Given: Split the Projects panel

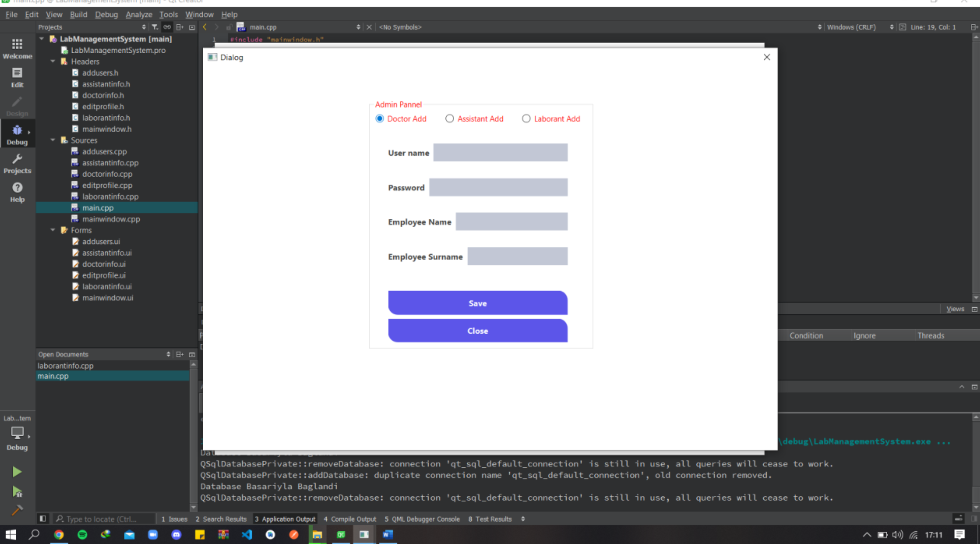Looking at the screenshot, I should coord(179,27).
